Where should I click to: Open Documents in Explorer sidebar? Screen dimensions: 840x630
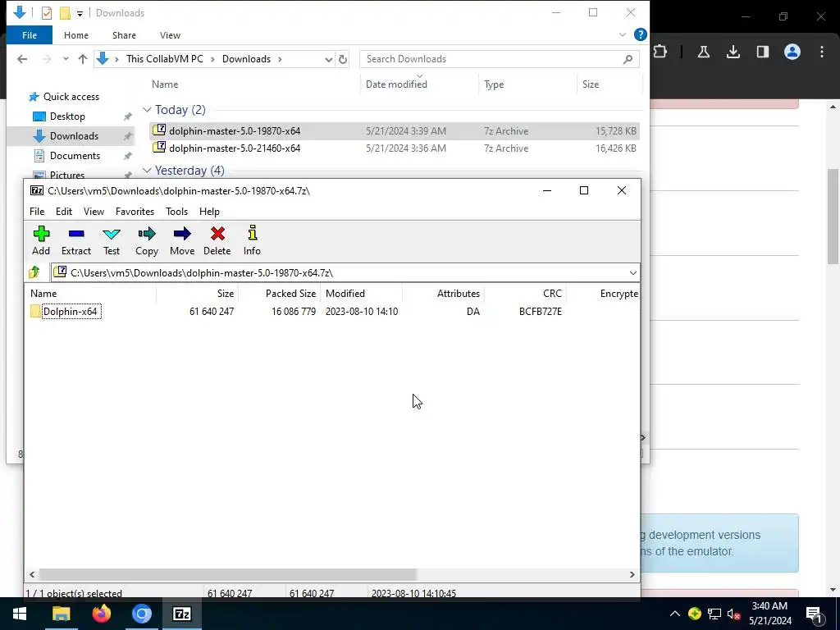click(x=75, y=156)
